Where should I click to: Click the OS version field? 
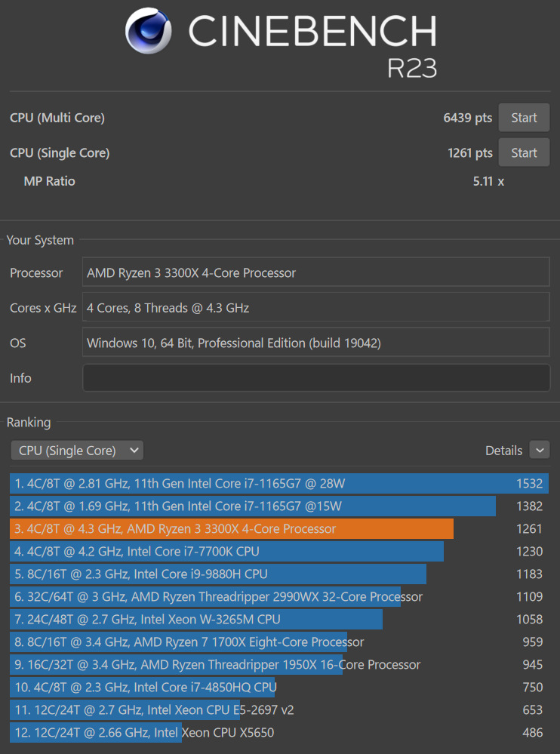[315, 343]
